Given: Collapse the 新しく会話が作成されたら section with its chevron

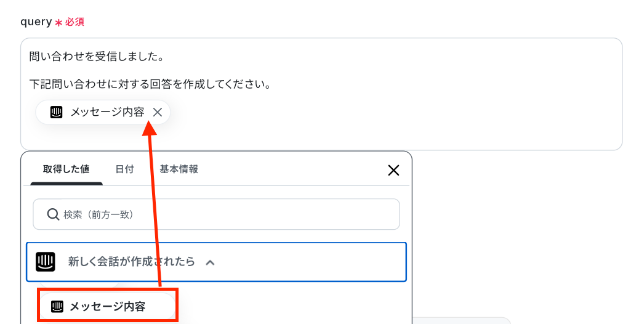Looking at the screenshot, I should [x=211, y=262].
